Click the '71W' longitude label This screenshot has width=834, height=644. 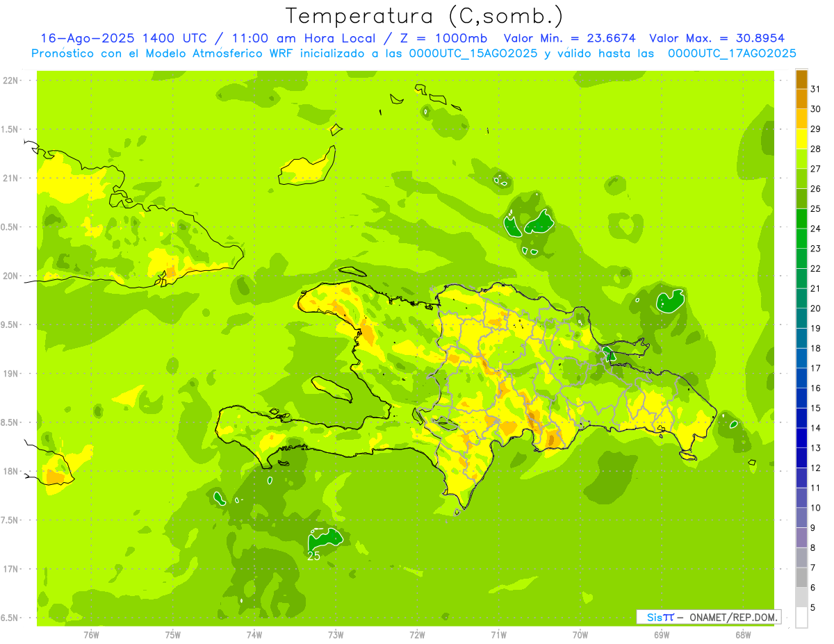point(498,635)
